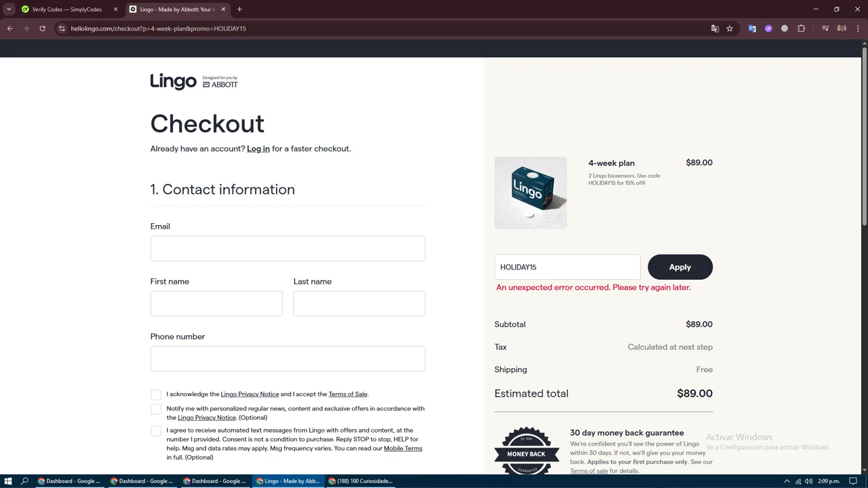Viewport: 868px width, 488px height.
Task: Open Terms of sale link in guarantee
Action: tap(589, 471)
